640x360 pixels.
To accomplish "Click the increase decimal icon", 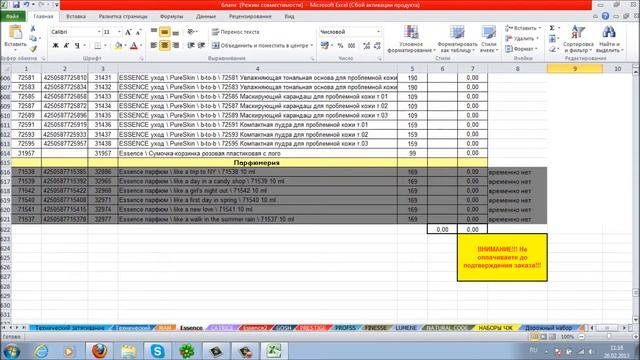I will [367, 45].
